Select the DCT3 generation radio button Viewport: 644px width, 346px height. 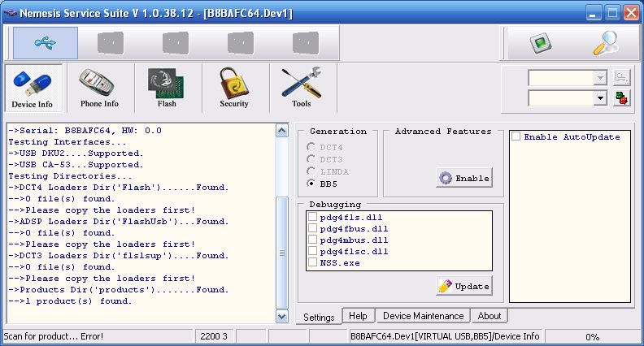311,159
